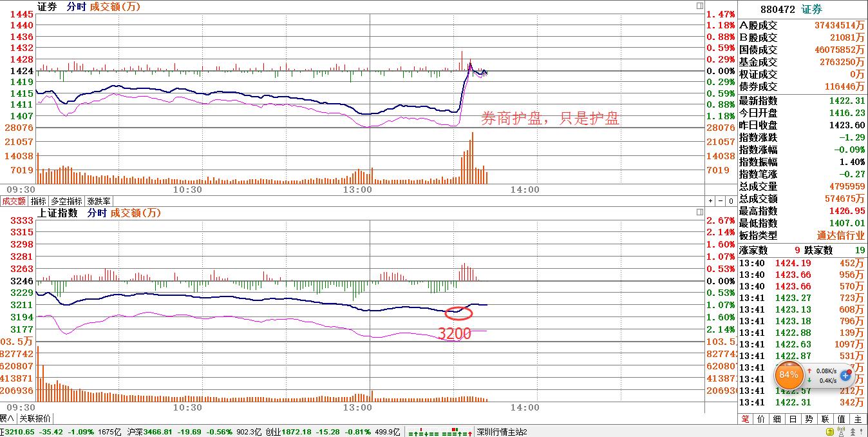
Task: Click the 沪深 3466.81 quote in the status bar
Action: (149, 432)
